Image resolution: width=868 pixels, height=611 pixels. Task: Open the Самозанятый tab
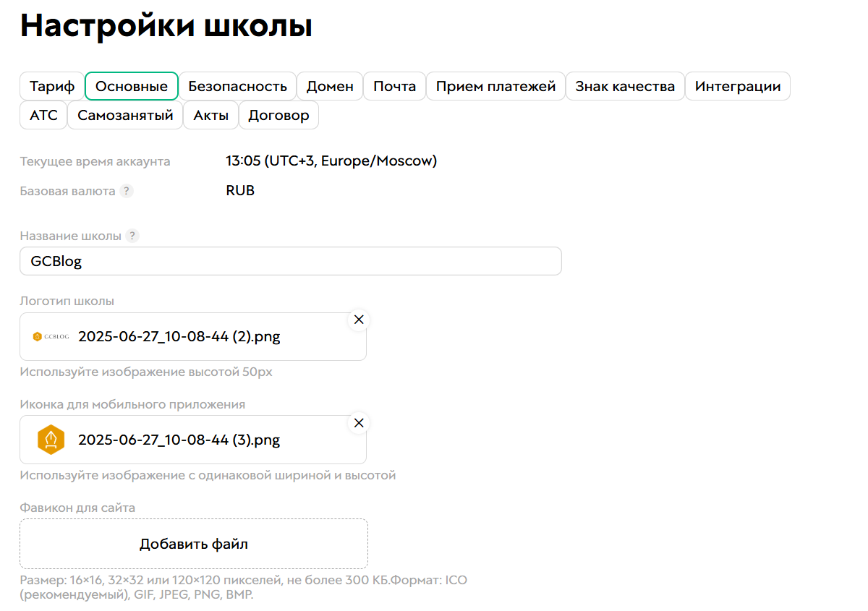click(125, 115)
